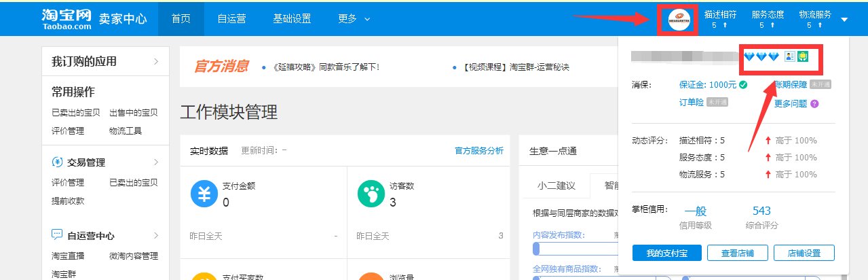This screenshot has height=280, width=868.
Task: Expand 我订购的应用 chevron
Action: [156, 61]
